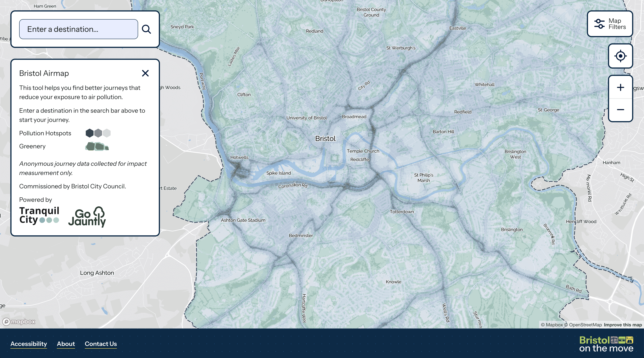Zoom in with the plus button
Screen dimensions: 644x358
click(x=620, y=87)
